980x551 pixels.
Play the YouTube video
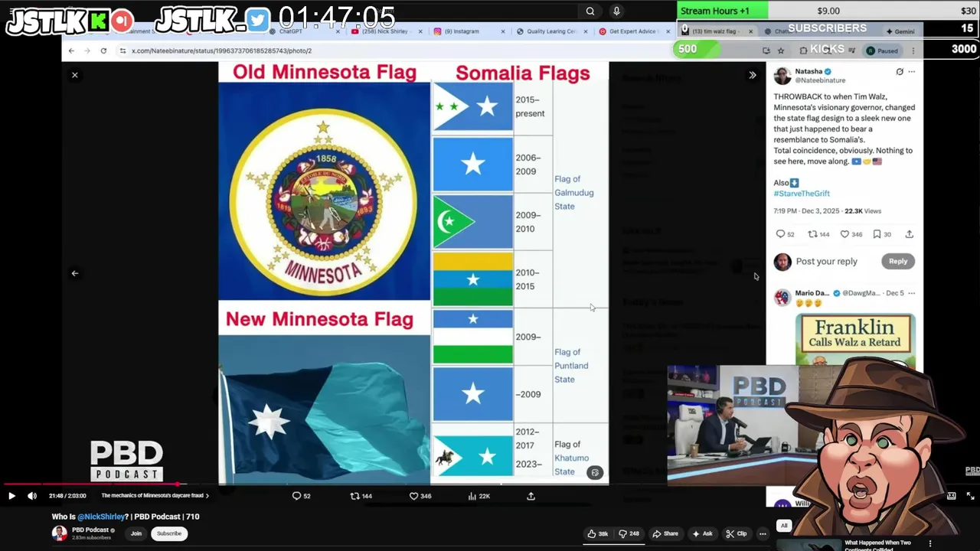(x=11, y=496)
